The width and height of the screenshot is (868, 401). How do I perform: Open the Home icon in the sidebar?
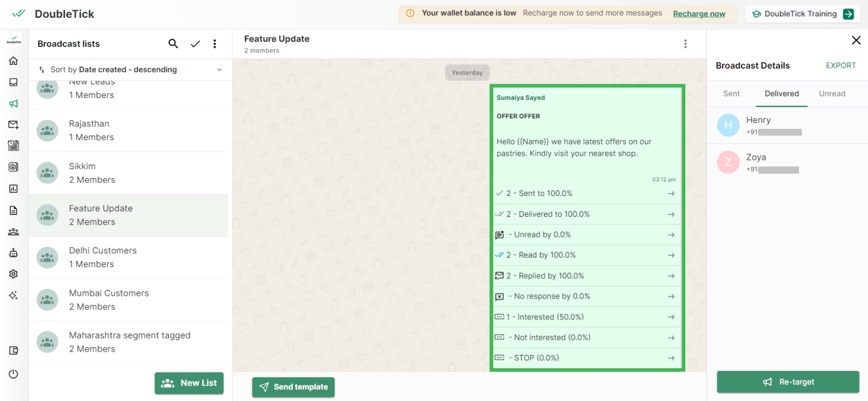tap(13, 61)
